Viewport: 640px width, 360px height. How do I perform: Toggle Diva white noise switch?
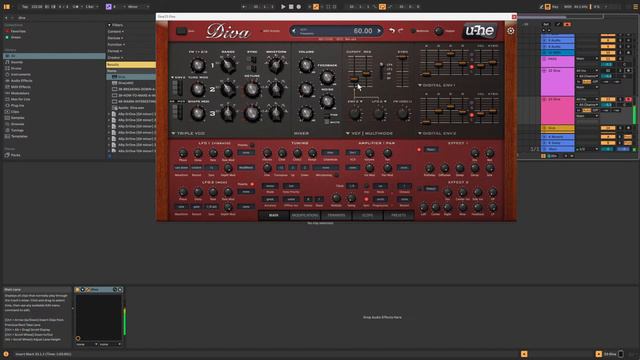point(327,122)
